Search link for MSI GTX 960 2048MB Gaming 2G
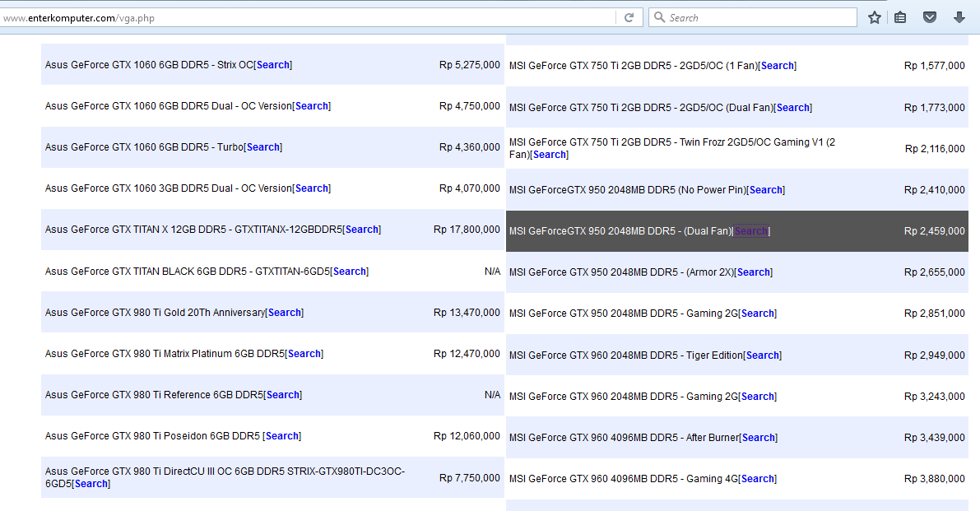Image resolution: width=980 pixels, height=511 pixels. tap(758, 397)
